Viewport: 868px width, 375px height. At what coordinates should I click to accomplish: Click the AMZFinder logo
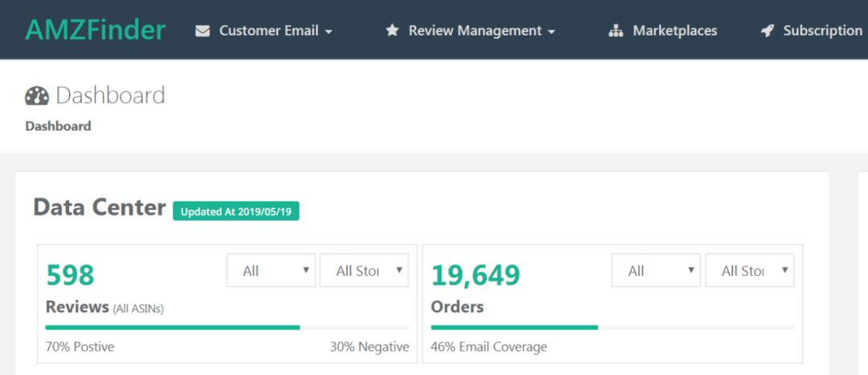(95, 30)
